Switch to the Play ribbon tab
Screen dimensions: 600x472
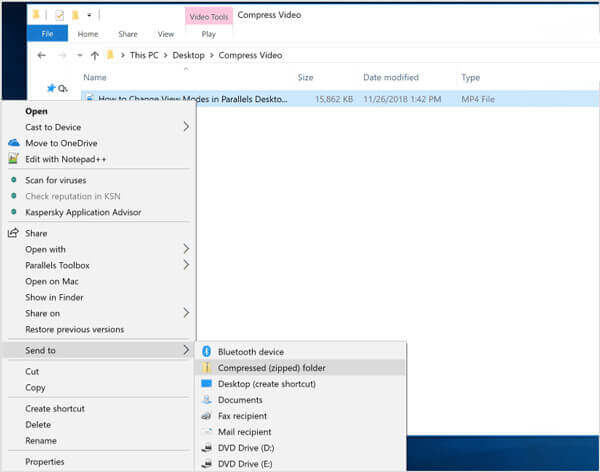pyautogui.click(x=209, y=34)
